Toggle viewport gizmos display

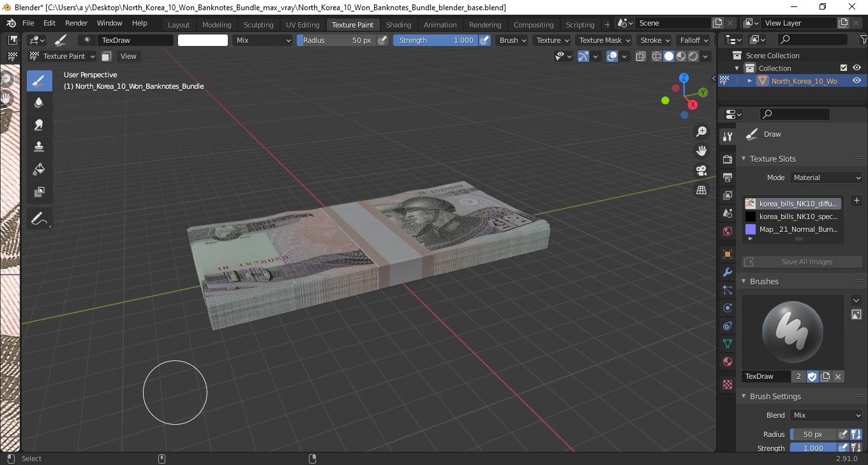coord(583,56)
